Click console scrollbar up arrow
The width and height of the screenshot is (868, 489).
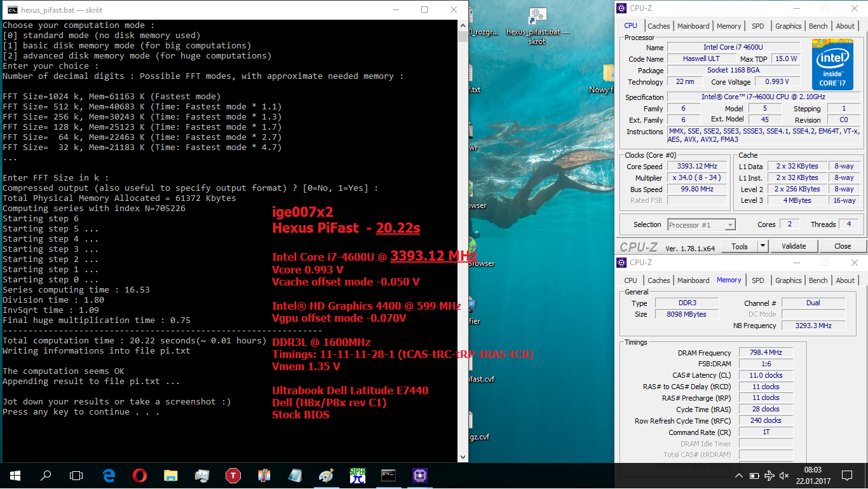coord(463,25)
